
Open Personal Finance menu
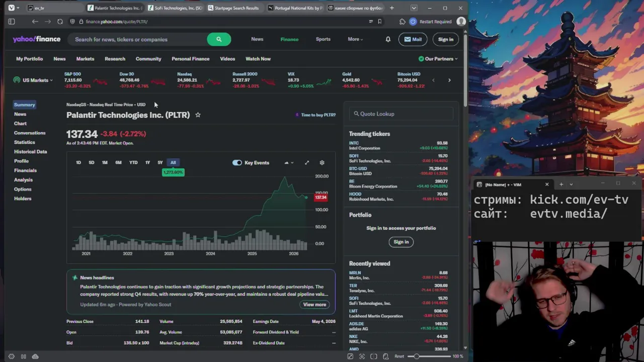[190, 59]
